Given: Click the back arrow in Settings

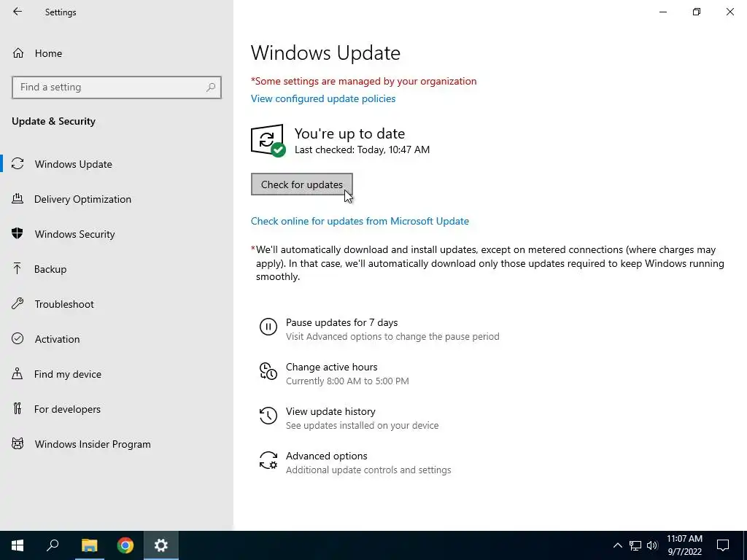Looking at the screenshot, I should click(x=18, y=12).
